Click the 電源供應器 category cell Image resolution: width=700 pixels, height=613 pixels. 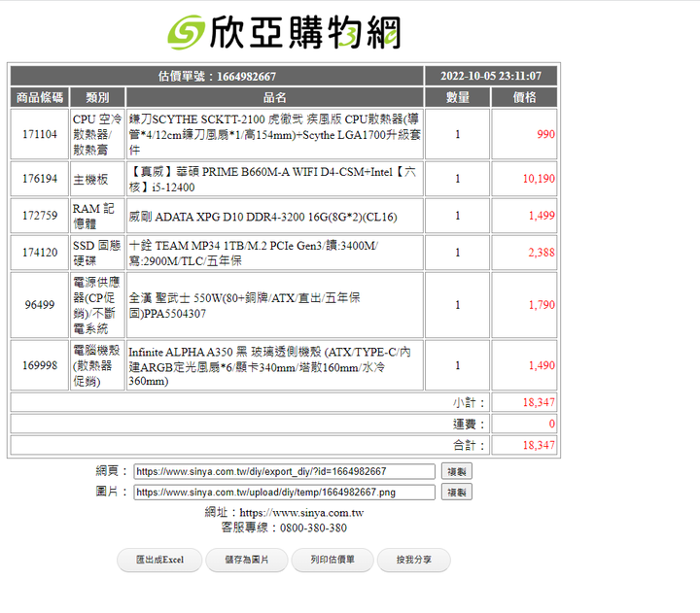(97, 305)
